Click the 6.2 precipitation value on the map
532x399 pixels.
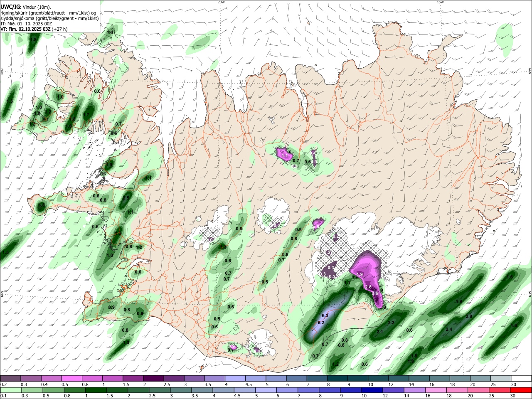320,323
